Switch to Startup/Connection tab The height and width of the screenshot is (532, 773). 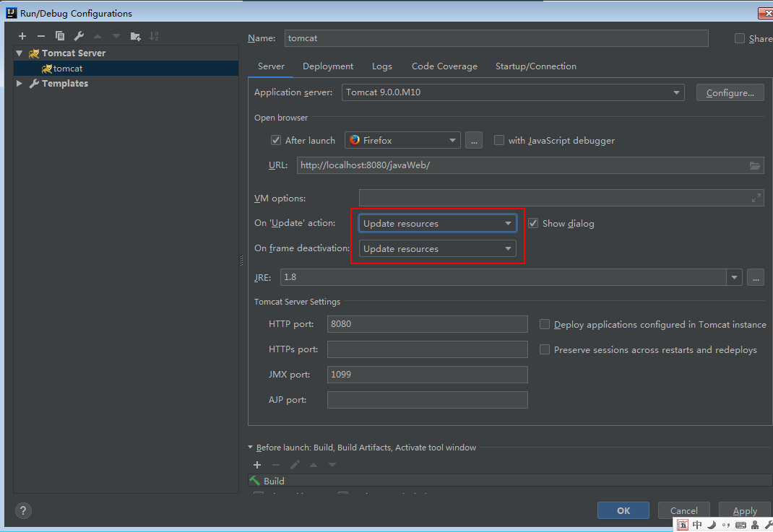[536, 66]
